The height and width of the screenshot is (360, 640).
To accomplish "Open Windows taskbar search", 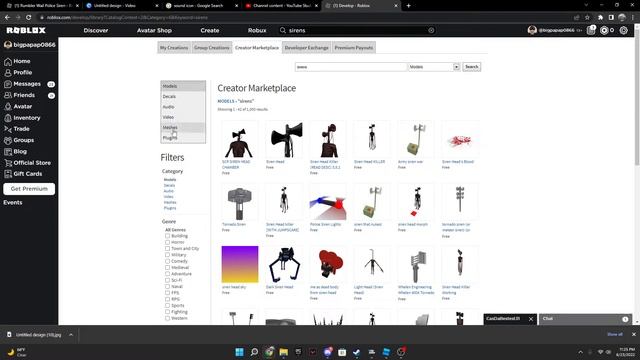I will coord(254,352).
